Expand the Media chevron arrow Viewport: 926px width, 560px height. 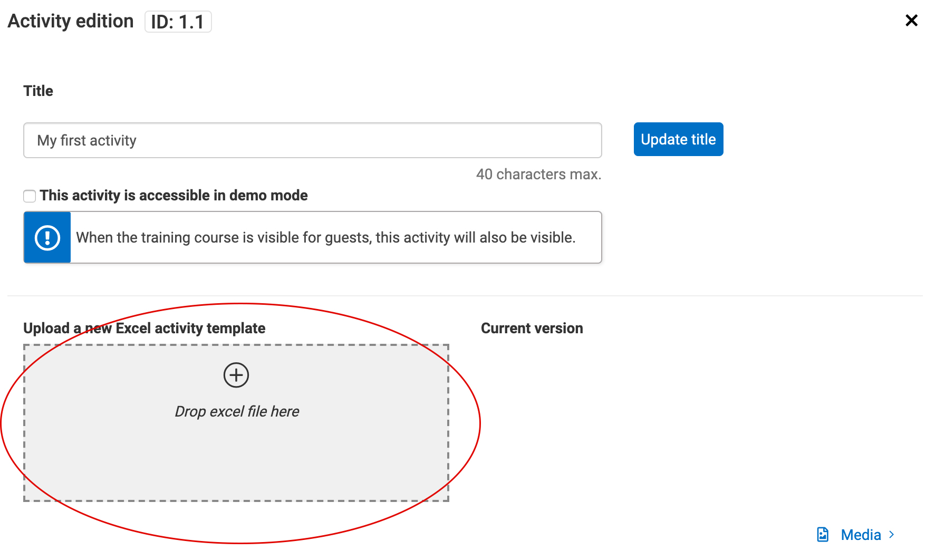(892, 534)
